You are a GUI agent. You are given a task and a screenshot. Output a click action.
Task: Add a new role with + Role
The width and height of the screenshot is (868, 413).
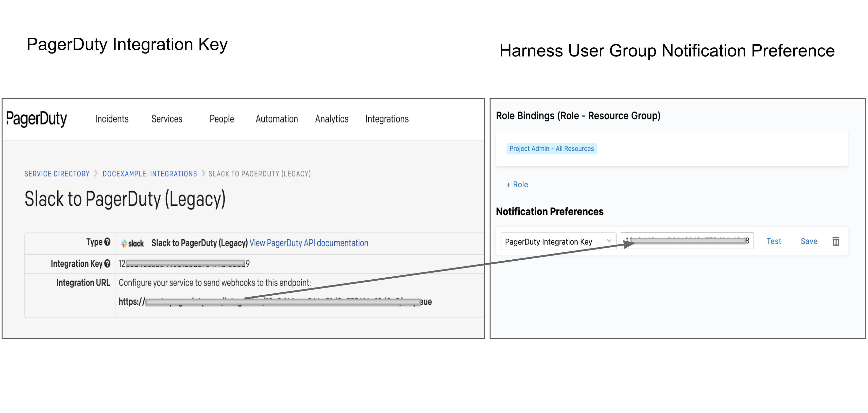(x=517, y=185)
